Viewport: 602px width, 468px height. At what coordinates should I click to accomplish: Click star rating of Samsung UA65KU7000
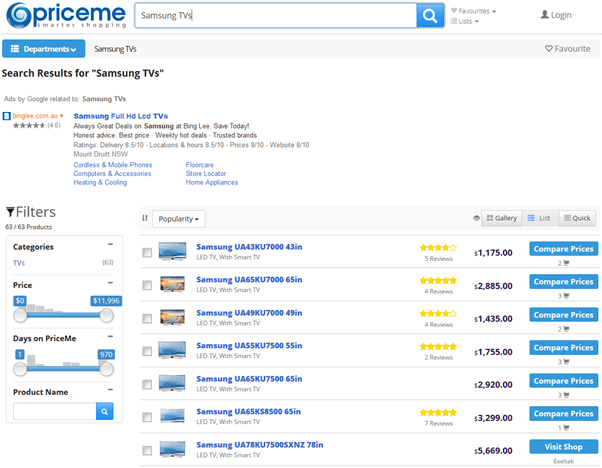[x=438, y=281]
